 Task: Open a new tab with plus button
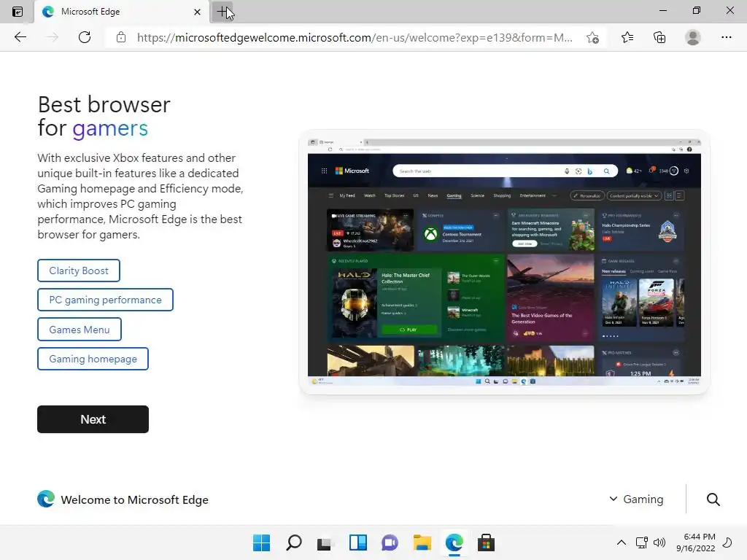click(222, 12)
